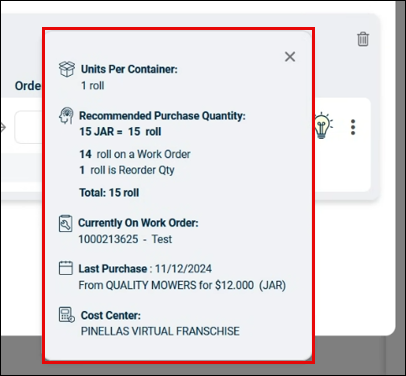Click the Currently On Work Order wrench icon
The image size is (406, 376).
click(65, 223)
